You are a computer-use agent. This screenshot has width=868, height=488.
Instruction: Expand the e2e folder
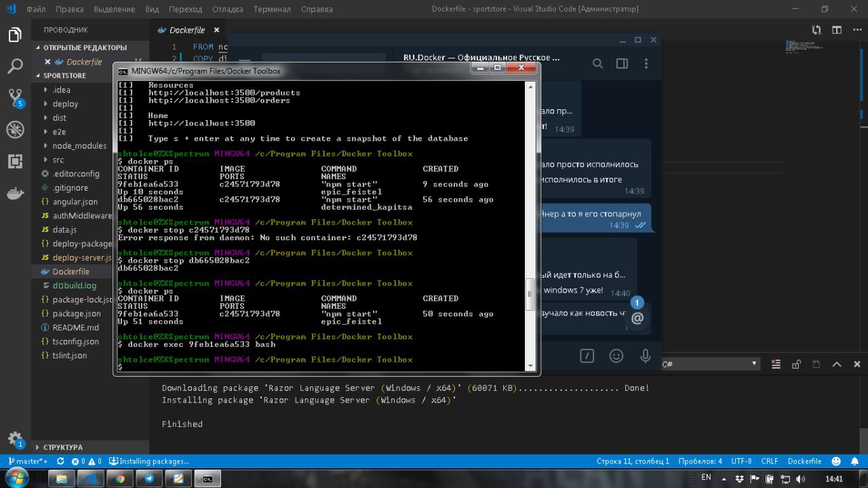tap(59, 132)
